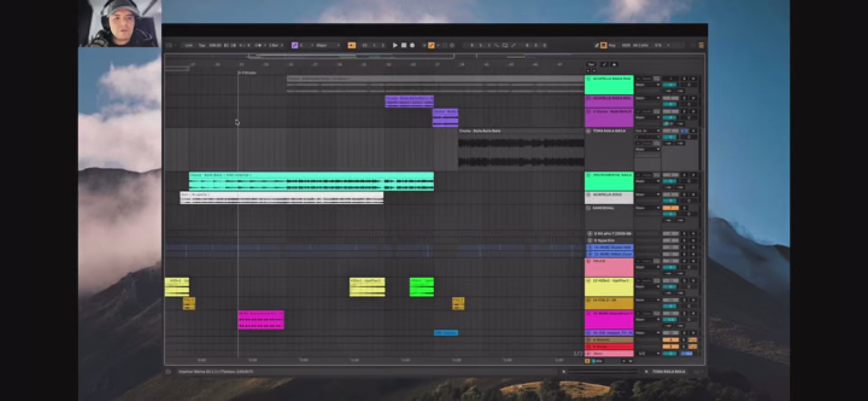The image size is (868, 401).
Task: Unfold the large dark-gray audio track
Action: [588, 131]
